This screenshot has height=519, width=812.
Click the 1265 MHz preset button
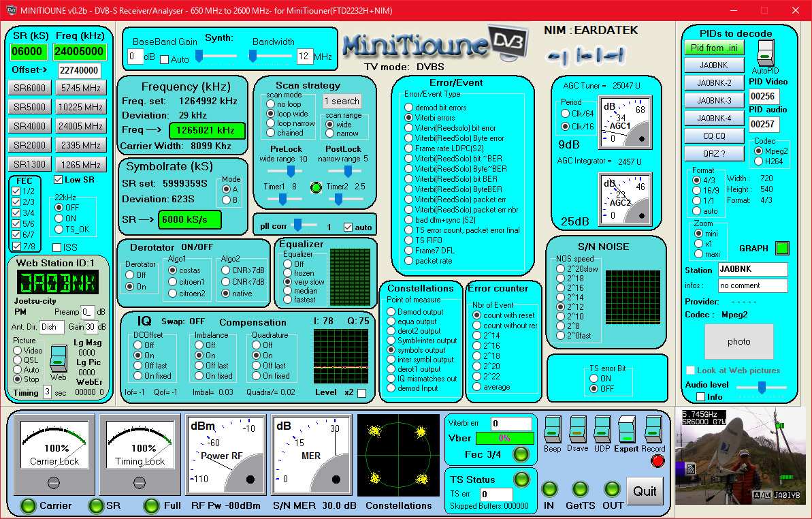[81, 164]
